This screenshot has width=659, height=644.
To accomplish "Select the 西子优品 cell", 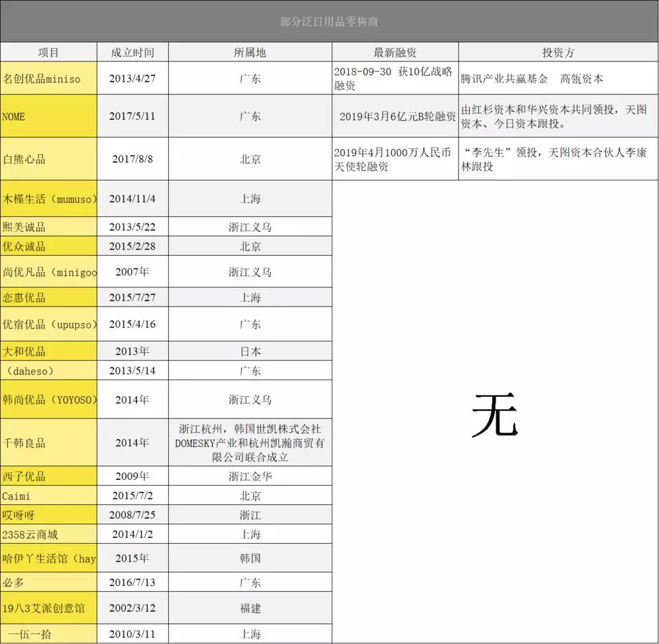I will (49, 476).
